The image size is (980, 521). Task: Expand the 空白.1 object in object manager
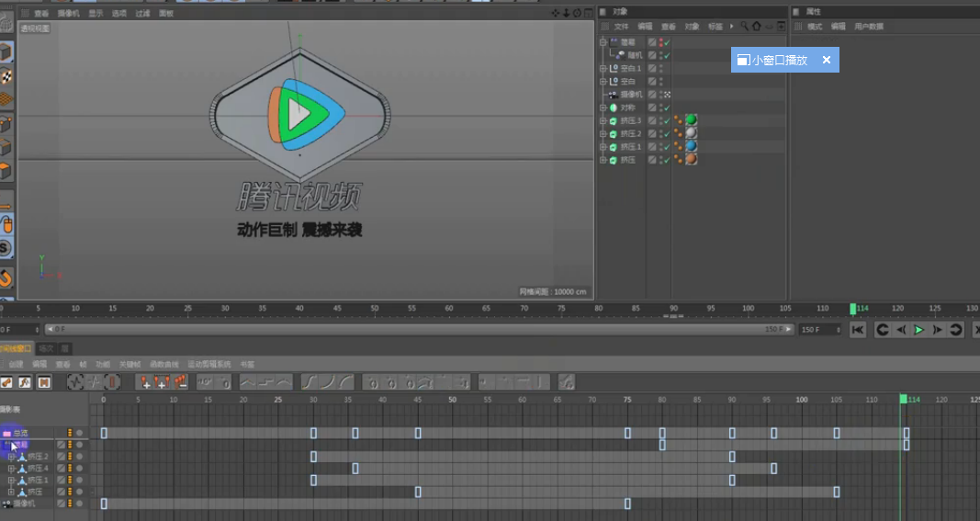[x=603, y=68]
